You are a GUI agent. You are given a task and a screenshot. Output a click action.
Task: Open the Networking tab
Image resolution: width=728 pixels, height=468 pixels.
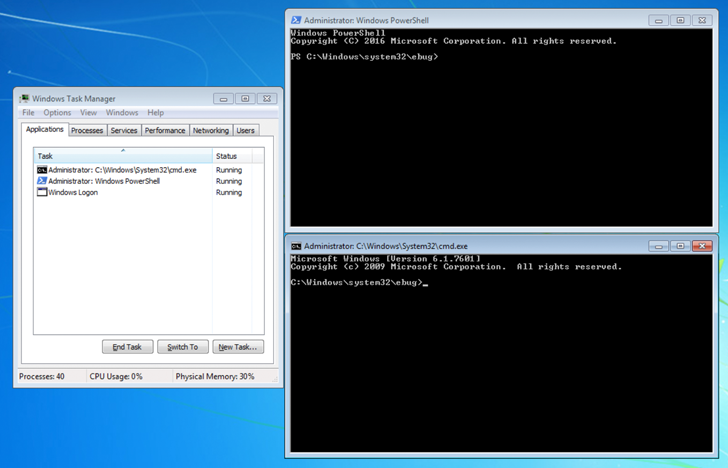pyautogui.click(x=210, y=130)
